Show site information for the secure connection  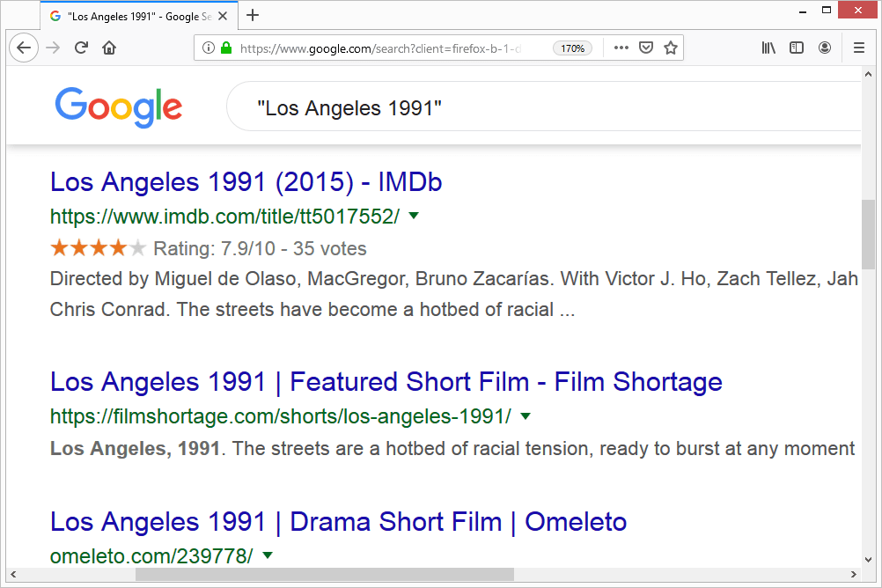pos(209,48)
